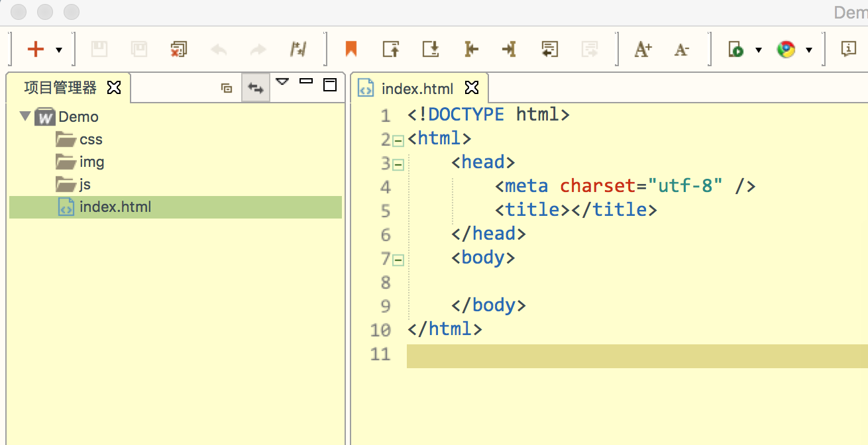Select index.html in the project tree
This screenshot has width=868, height=445.
(176, 207)
